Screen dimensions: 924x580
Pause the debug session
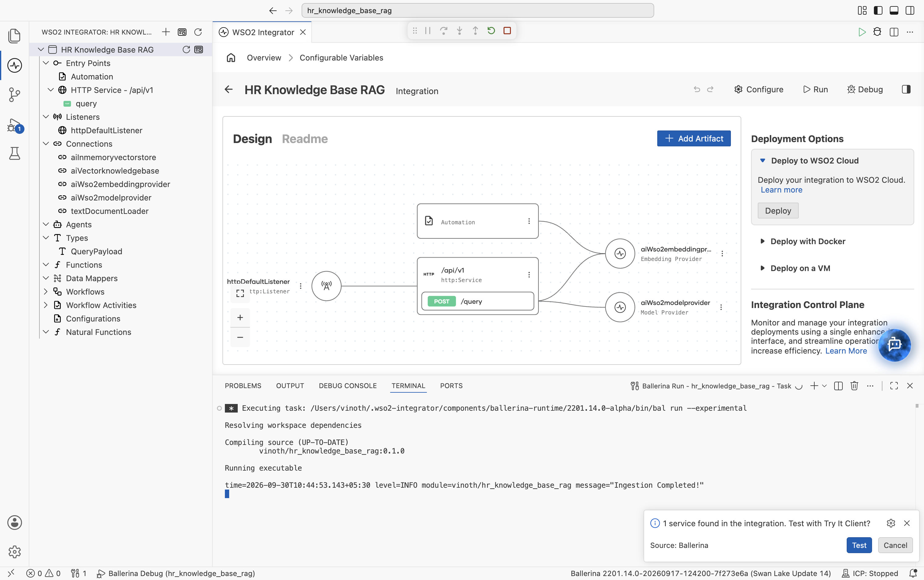[428, 31]
